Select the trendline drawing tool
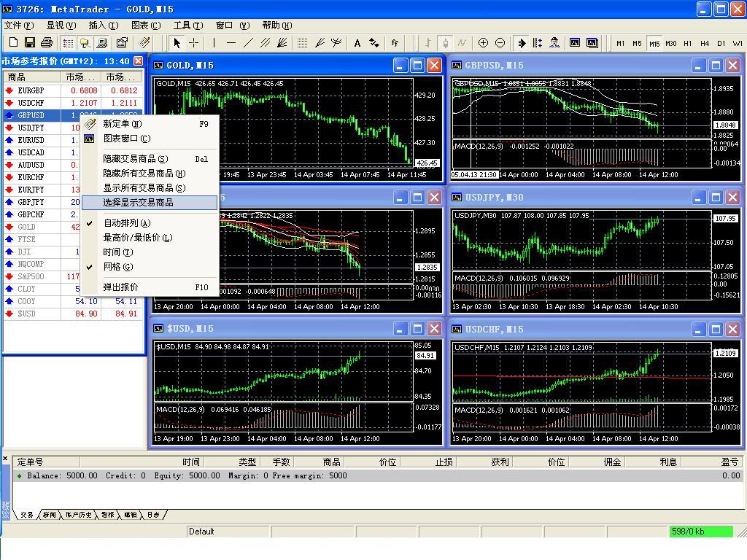Screen dimensions: 747x560 (x=248, y=43)
